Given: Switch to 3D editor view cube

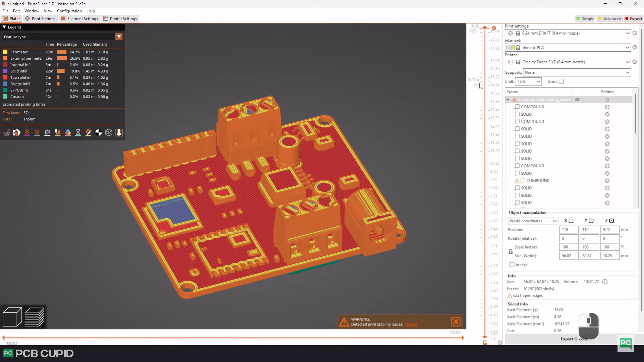Looking at the screenshot, I should click(x=12, y=317).
